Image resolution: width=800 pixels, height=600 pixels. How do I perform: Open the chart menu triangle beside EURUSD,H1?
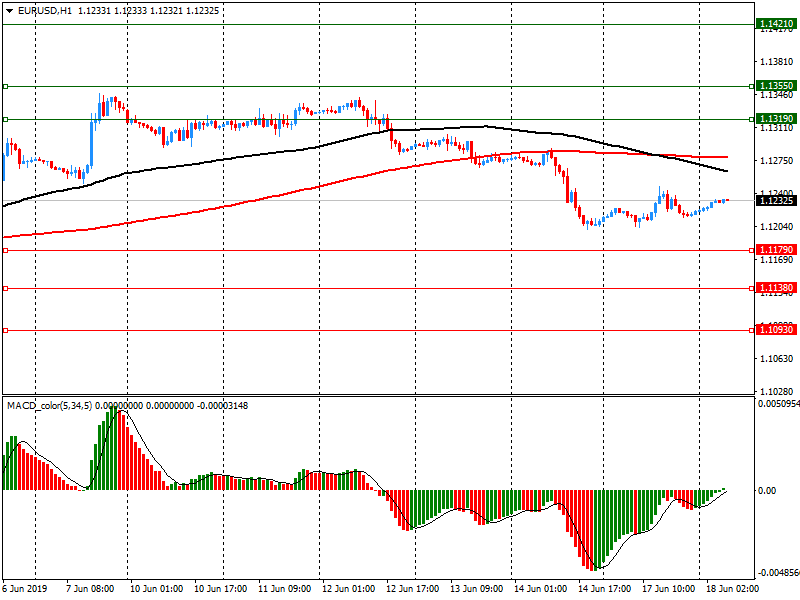coord(10,11)
